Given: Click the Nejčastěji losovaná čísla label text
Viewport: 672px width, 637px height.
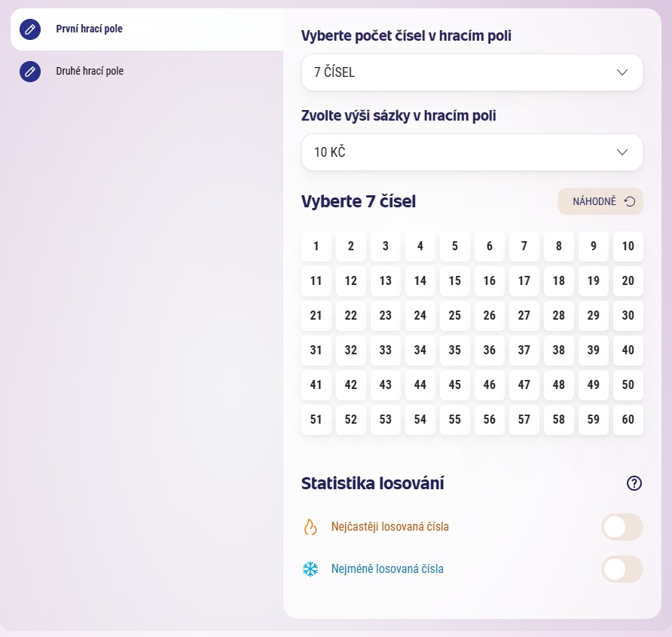Looking at the screenshot, I should pos(390,527).
